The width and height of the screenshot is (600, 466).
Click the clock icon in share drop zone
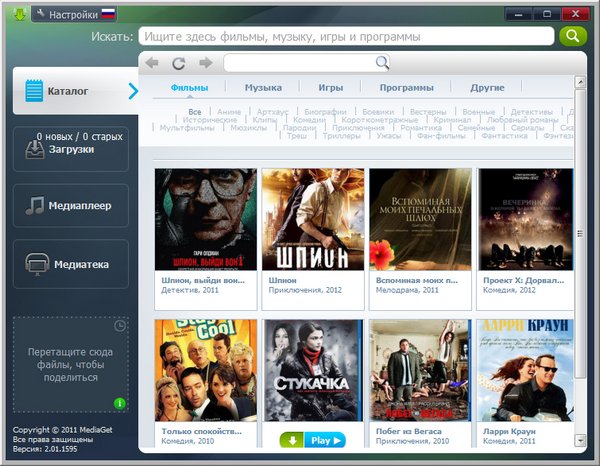coord(120,326)
